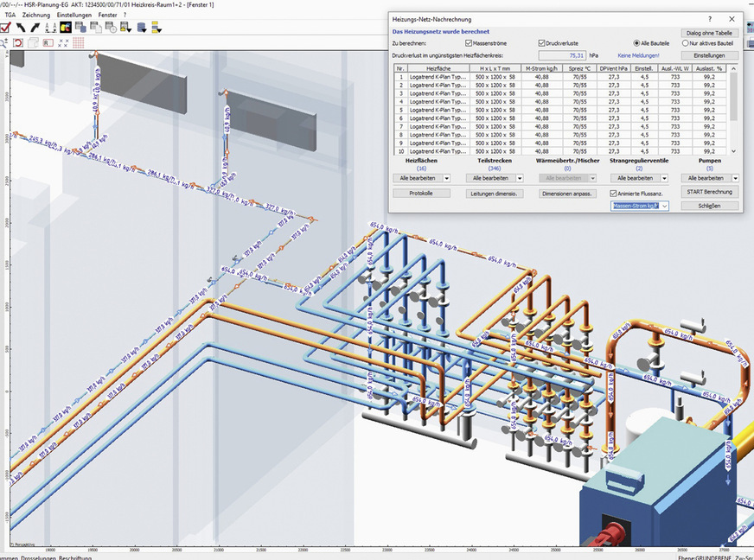Click the boxed R toolbar icon

(48, 41)
